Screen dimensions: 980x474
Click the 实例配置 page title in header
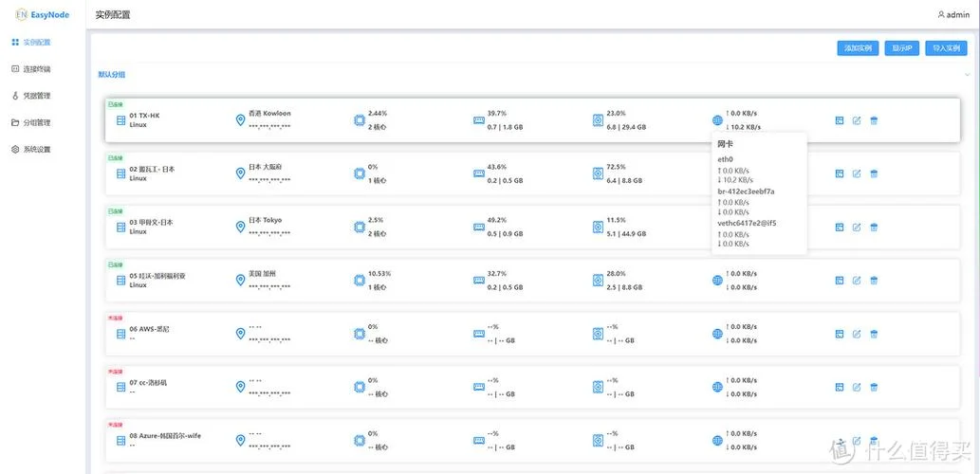click(x=113, y=14)
